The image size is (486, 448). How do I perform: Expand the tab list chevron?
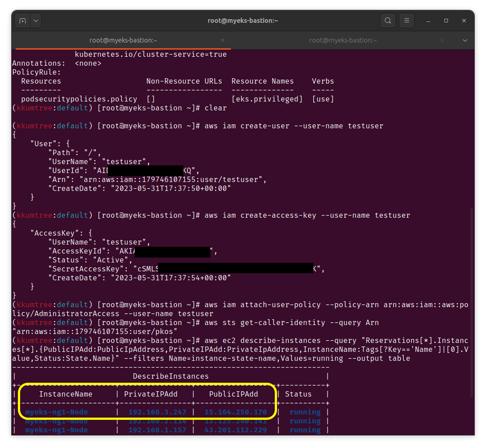465,40
